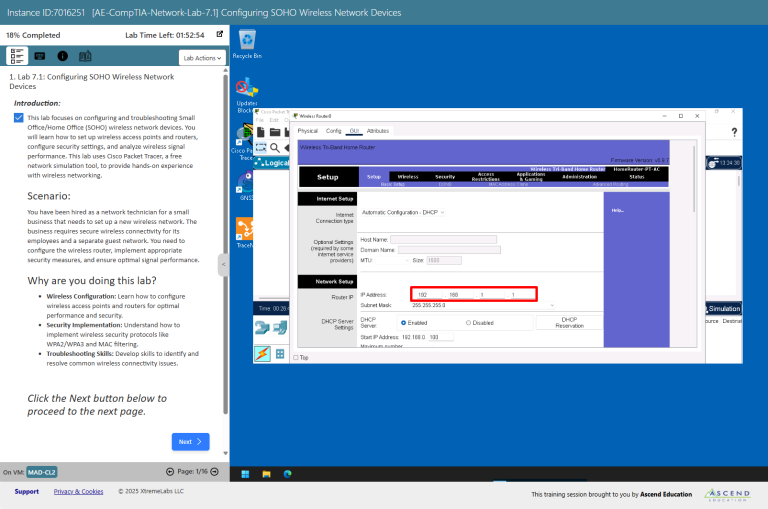Open the keyboard icon in lab panel

[40, 56]
